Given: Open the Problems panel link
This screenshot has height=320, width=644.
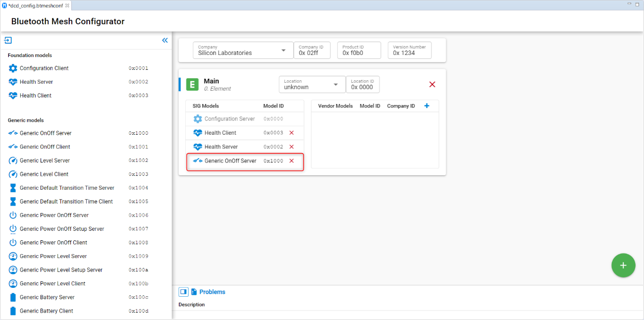Looking at the screenshot, I should 212,292.
